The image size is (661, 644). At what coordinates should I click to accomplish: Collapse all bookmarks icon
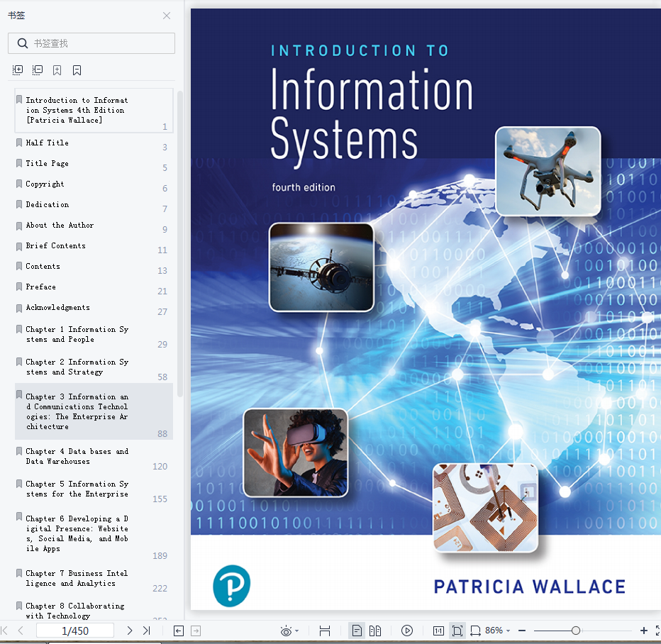38,70
